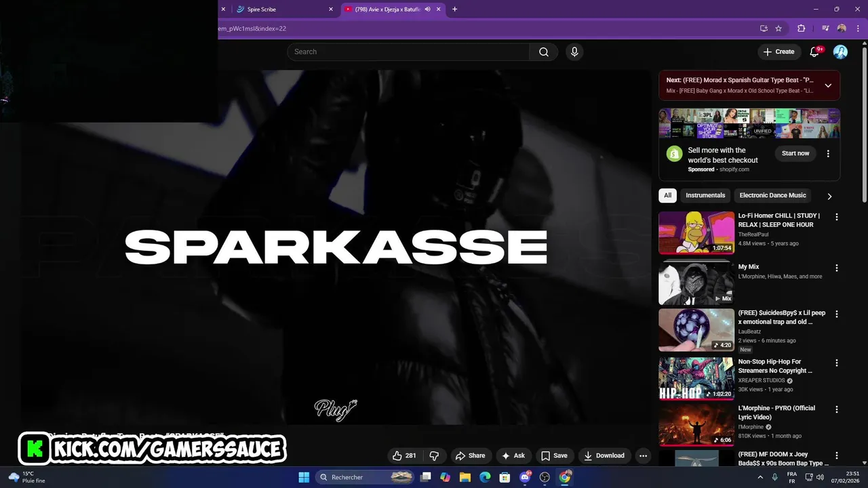Open Microsoft Store from the taskbar

click(505, 477)
